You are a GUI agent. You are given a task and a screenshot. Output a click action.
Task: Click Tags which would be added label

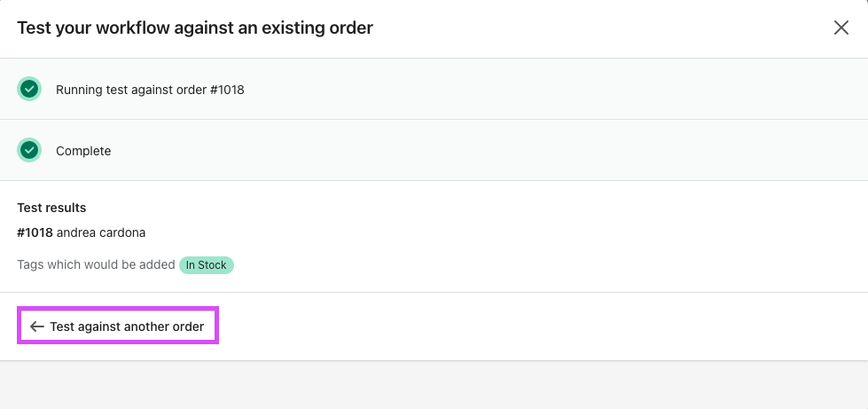coord(97,265)
